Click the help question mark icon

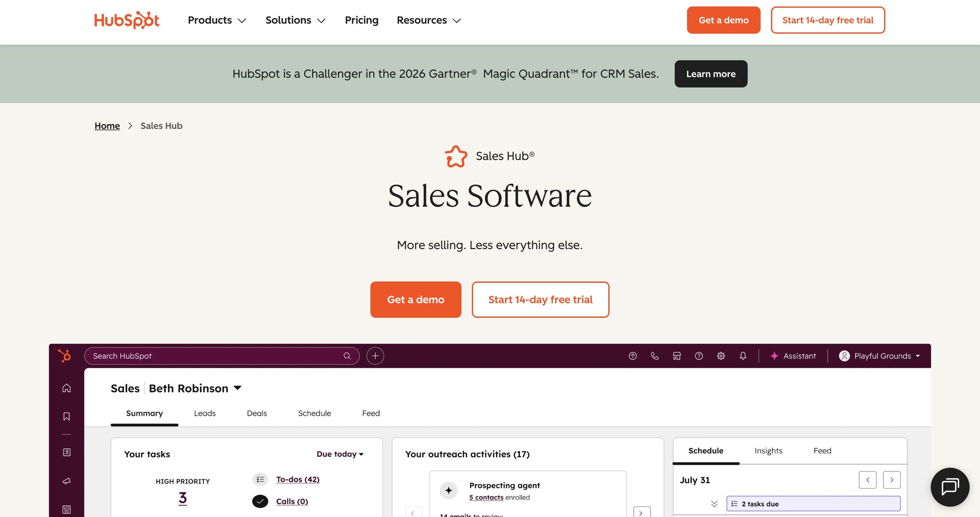(x=699, y=356)
